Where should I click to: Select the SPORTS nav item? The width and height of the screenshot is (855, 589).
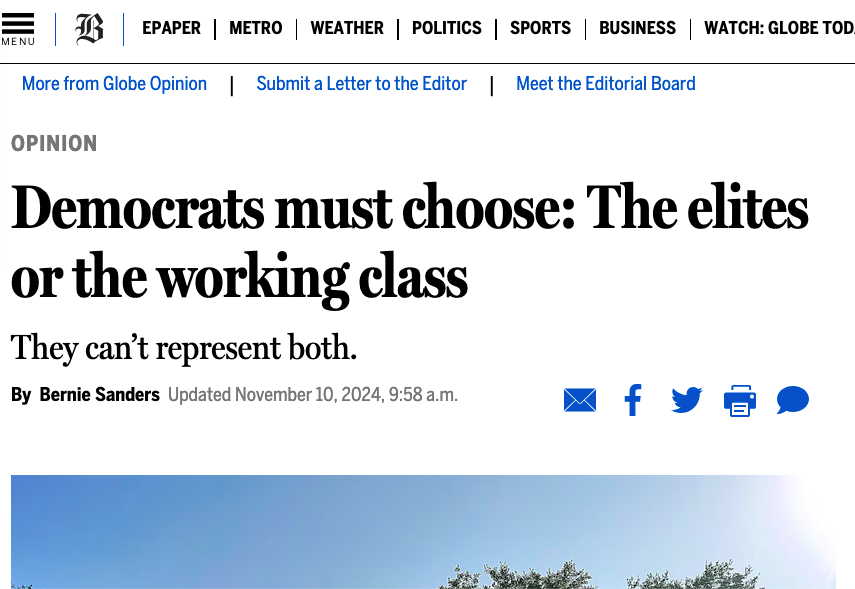(540, 29)
